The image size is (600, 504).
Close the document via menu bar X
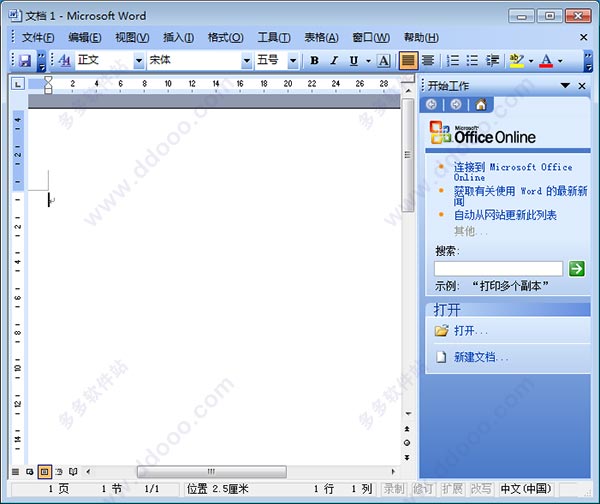pos(584,38)
